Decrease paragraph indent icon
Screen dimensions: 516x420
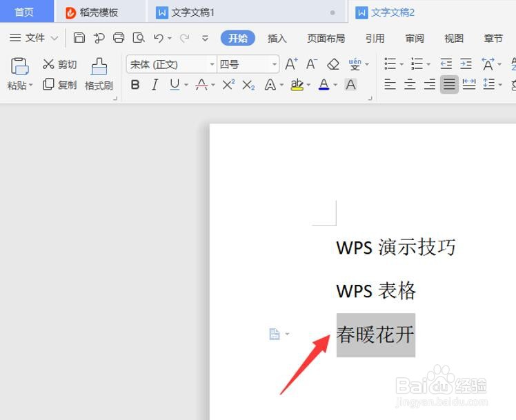446,63
